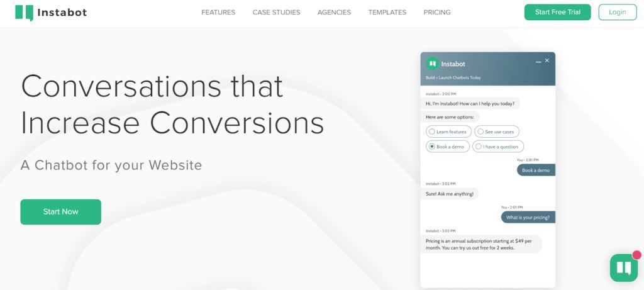Click the Instabot logo in header
The image size is (644, 290).
pos(24,13)
